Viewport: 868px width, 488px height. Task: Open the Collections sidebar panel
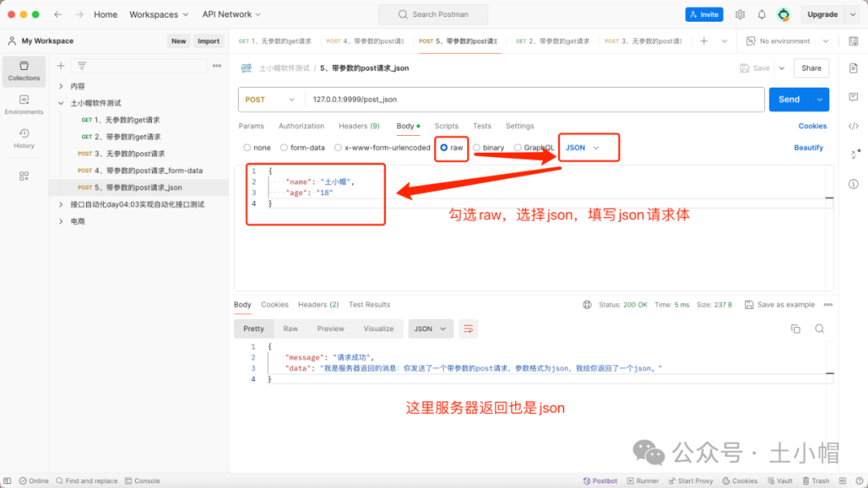coord(24,72)
